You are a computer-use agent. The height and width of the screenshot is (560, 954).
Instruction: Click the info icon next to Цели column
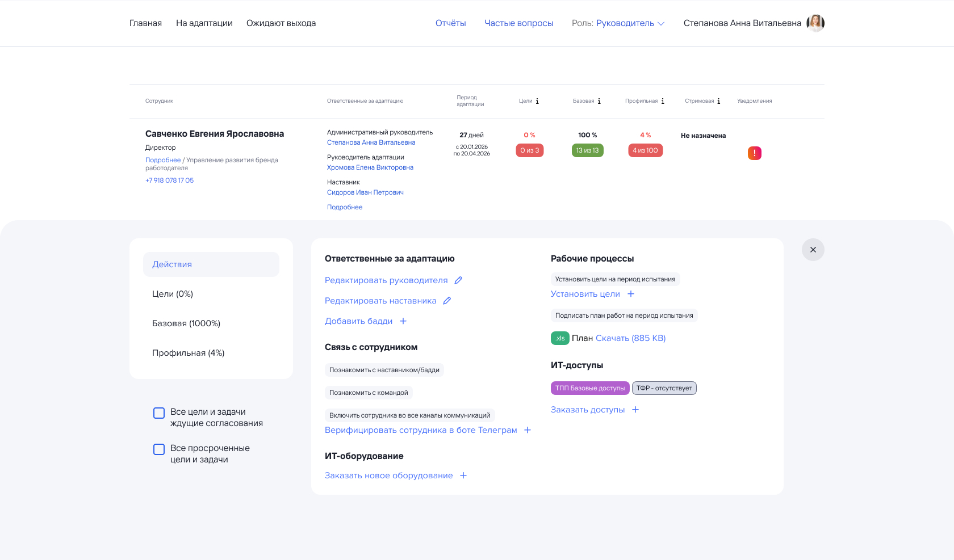[x=537, y=101]
